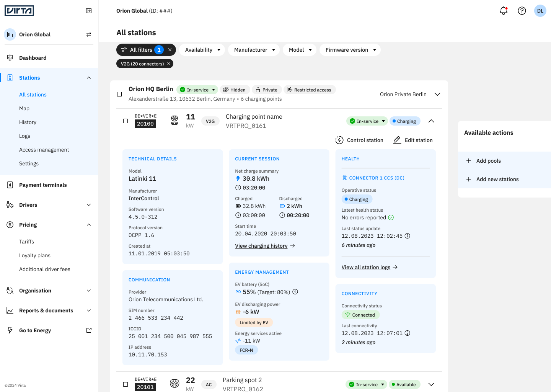The height and width of the screenshot is (392, 551).
Task: Click the Connector 1 CCS plug icon
Action: click(x=344, y=178)
